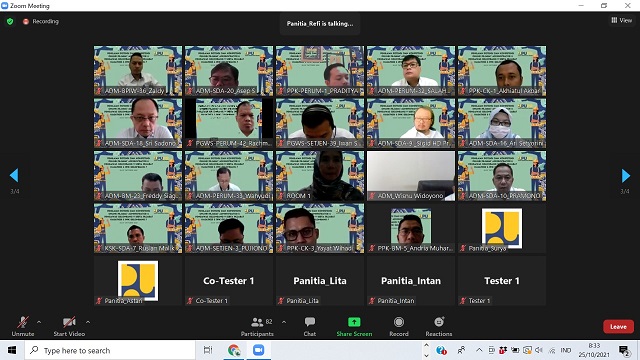Leave the meeting
The width and height of the screenshot is (640, 360).
(618, 327)
